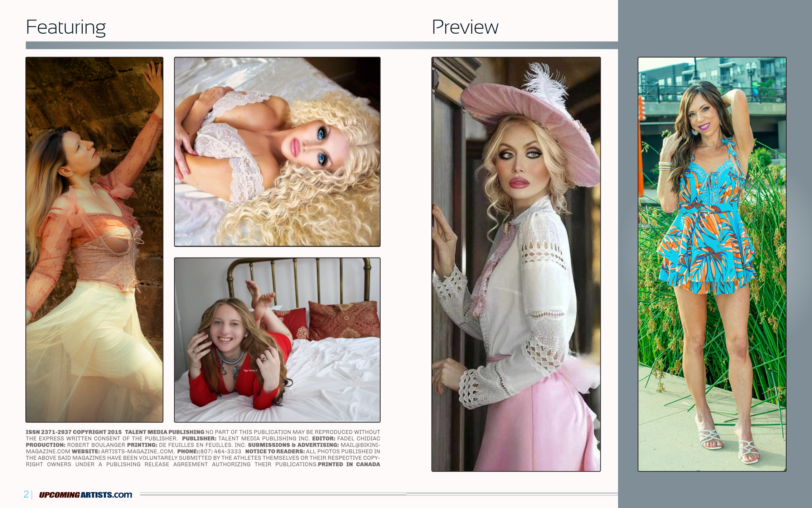Select the photo of blonde in white lace

point(277,152)
